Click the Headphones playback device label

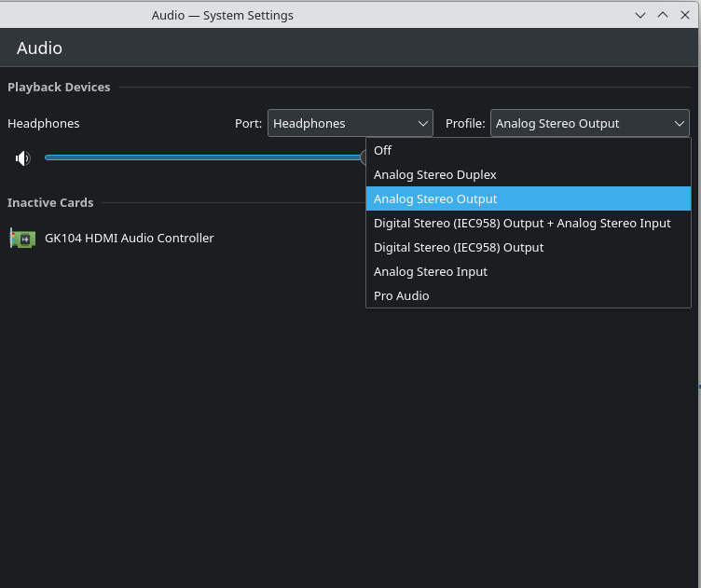(x=44, y=123)
